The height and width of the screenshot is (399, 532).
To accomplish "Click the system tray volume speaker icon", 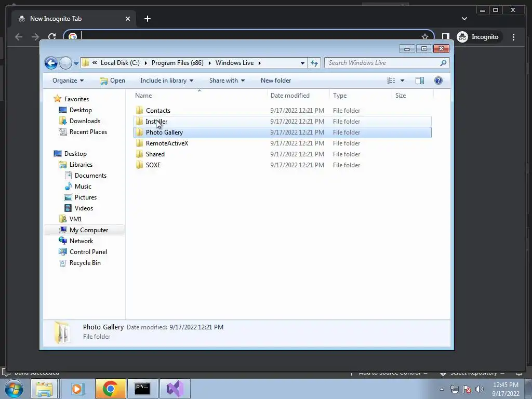I will click(x=479, y=389).
